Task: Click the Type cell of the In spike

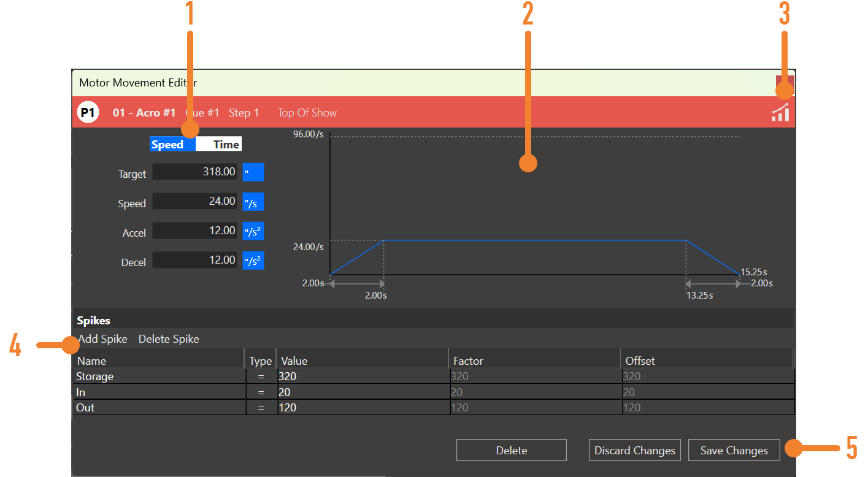Action: coord(261,392)
